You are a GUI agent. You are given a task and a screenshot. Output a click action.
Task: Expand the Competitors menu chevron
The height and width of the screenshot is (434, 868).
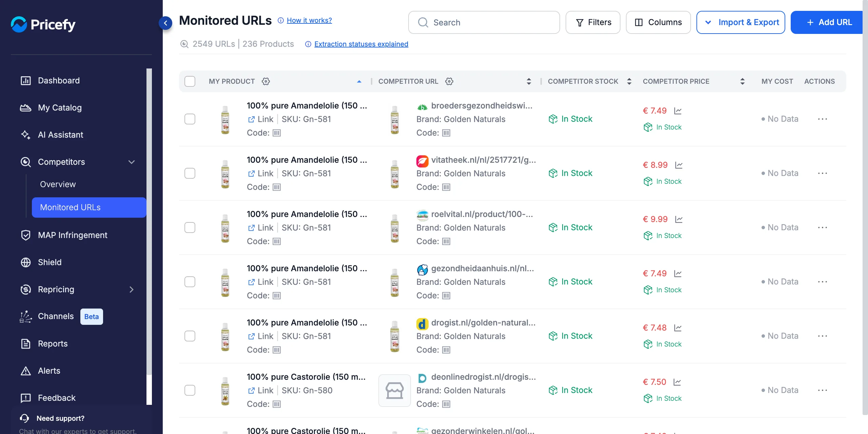pos(132,162)
